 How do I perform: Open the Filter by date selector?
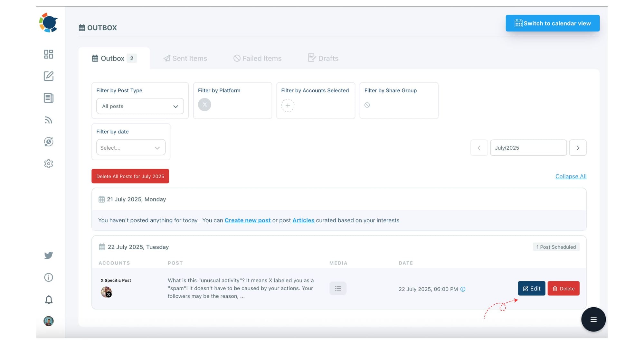pos(130,147)
